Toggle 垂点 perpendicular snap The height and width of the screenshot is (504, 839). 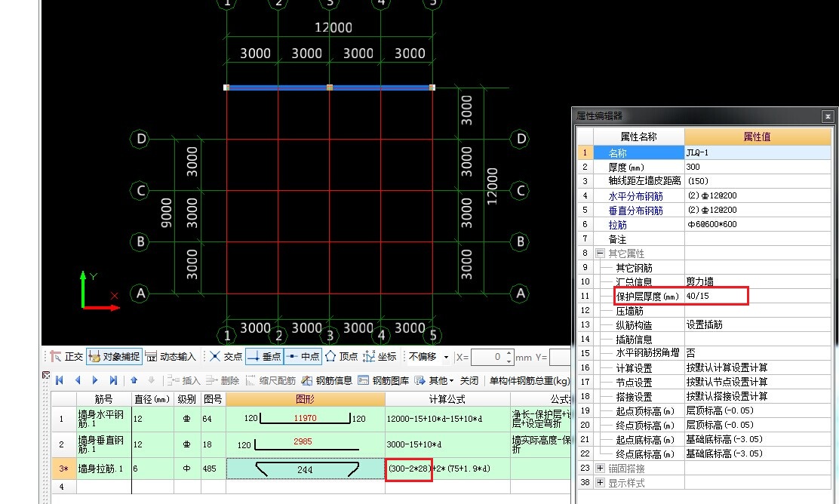click(x=264, y=356)
